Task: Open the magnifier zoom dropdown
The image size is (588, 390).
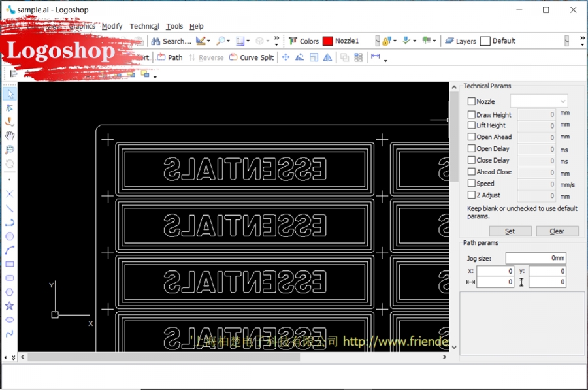Action: [x=228, y=41]
